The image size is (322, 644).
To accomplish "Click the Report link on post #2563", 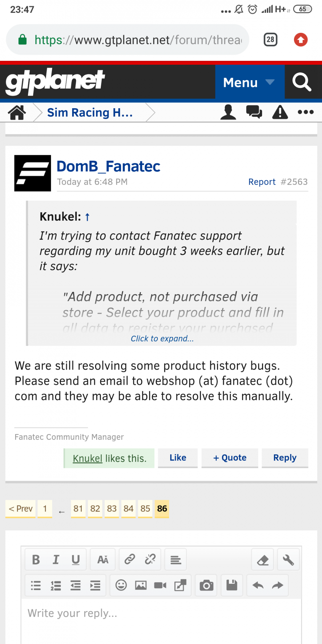I will [262, 182].
